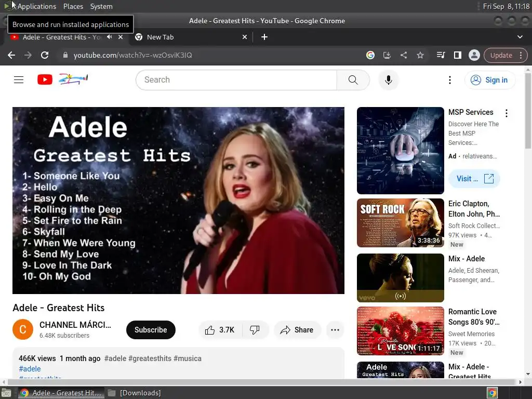Toggle the Chrome side panel

(457, 55)
